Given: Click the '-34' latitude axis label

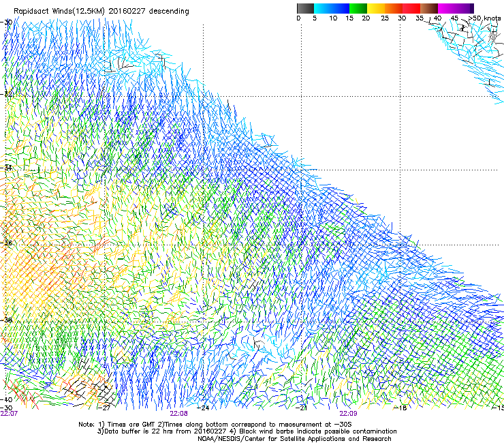Looking at the screenshot, I should pyautogui.click(x=6, y=168).
